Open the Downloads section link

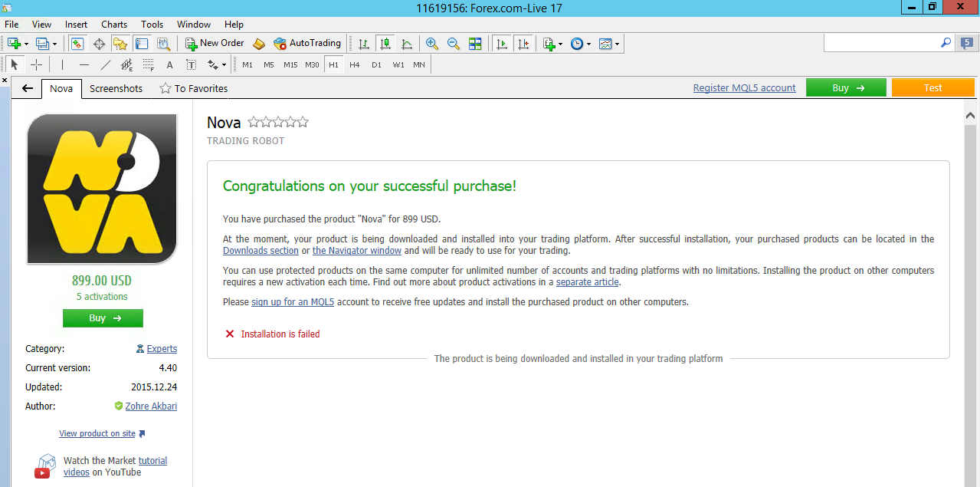point(261,251)
